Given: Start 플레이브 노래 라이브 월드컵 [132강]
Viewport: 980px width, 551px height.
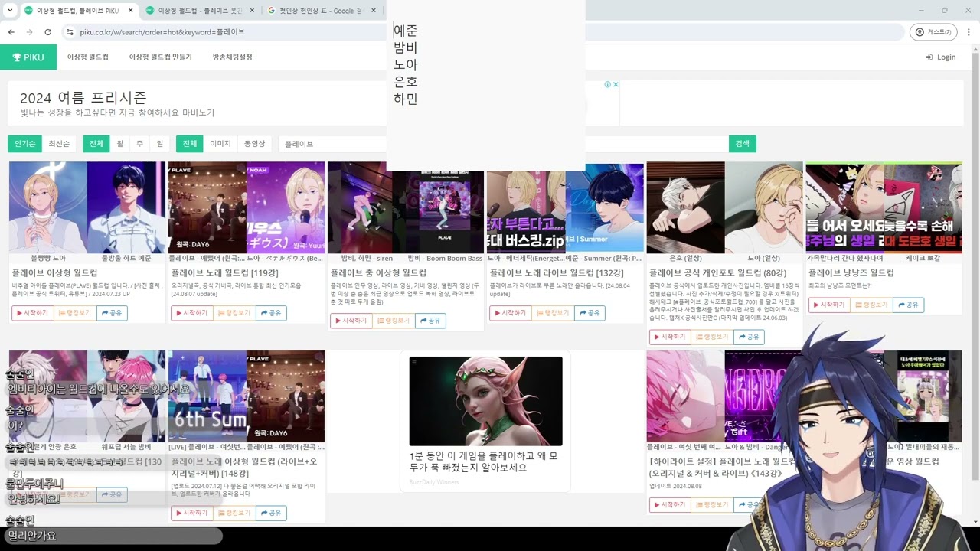Looking at the screenshot, I should click(x=511, y=313).
